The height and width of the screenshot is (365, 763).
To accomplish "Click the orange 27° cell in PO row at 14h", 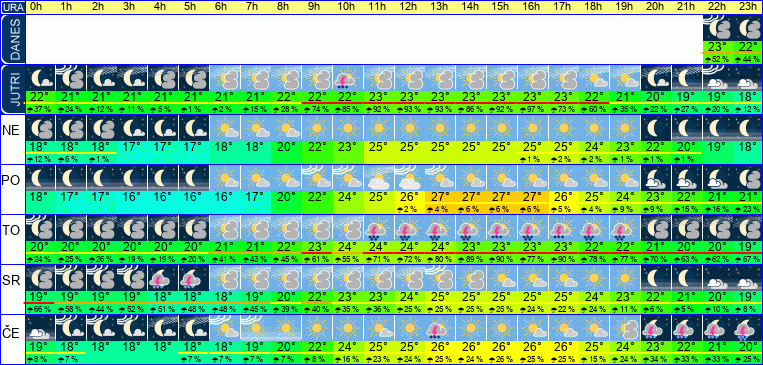I will click(x=471, y=197).
